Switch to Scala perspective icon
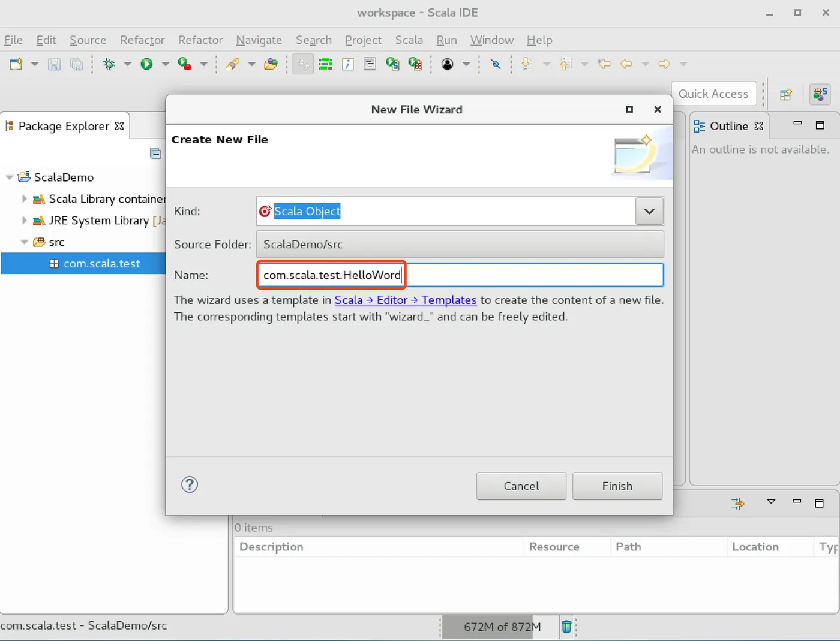Image resolution: width=840 pixels, height=641 pixels. (820, 94)
